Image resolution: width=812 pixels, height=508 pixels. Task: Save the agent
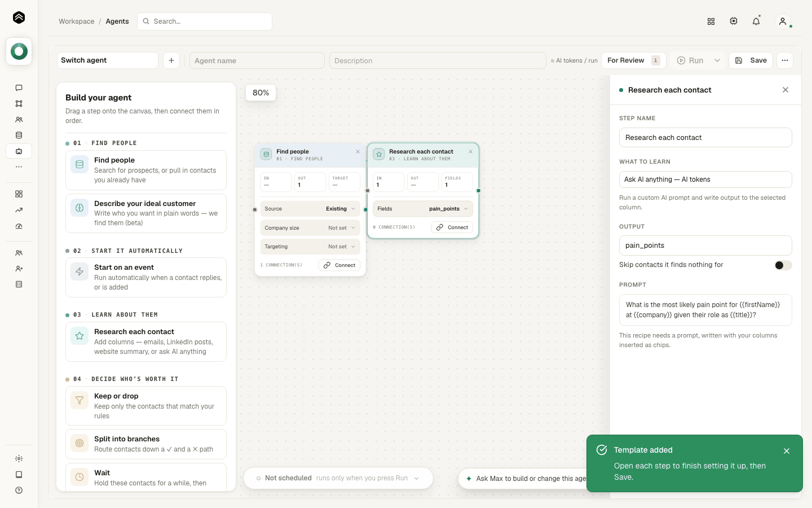[x=751, y=60]
